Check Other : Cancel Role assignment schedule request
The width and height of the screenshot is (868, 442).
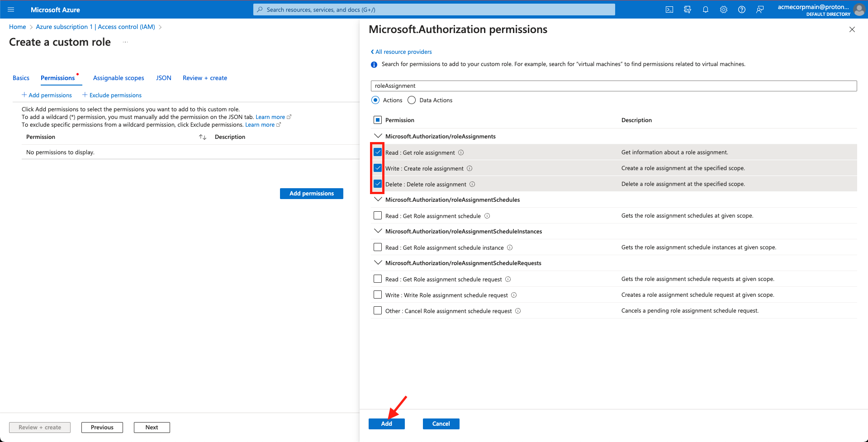[x=378, y=311]
